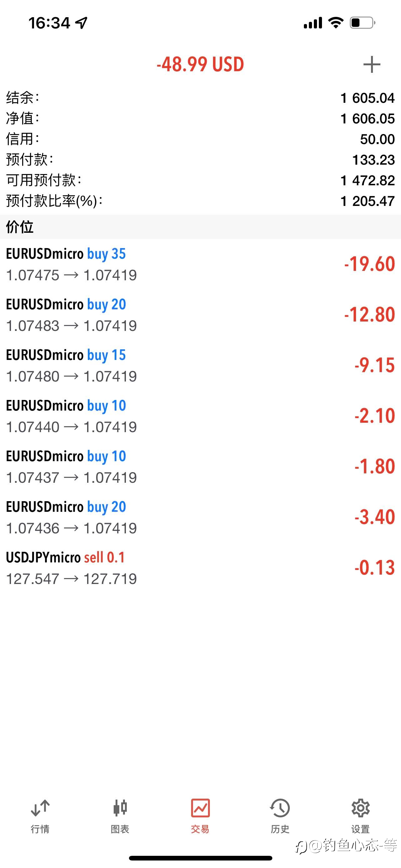Select EURUSDmicro buy 20 opened at 1.07436
This screenshot has height=868, width=401.
[200, 517]
